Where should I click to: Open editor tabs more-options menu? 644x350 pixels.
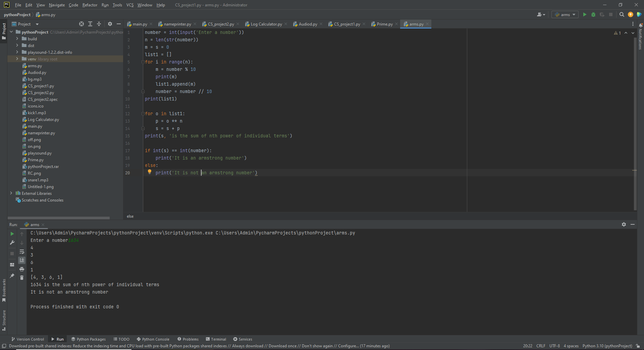coord(633,24)
